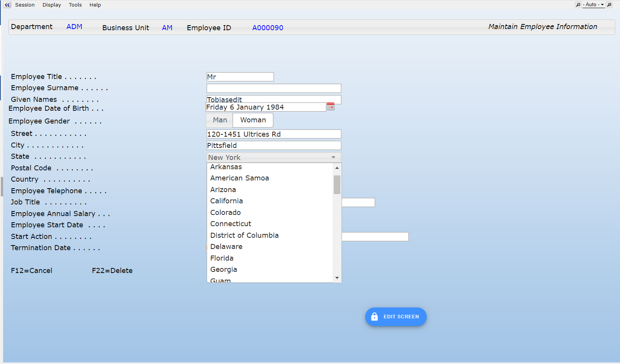This screenshot has width=620, height=364.
Task: Click the Employee Surname input field
Action: (274, 88)
